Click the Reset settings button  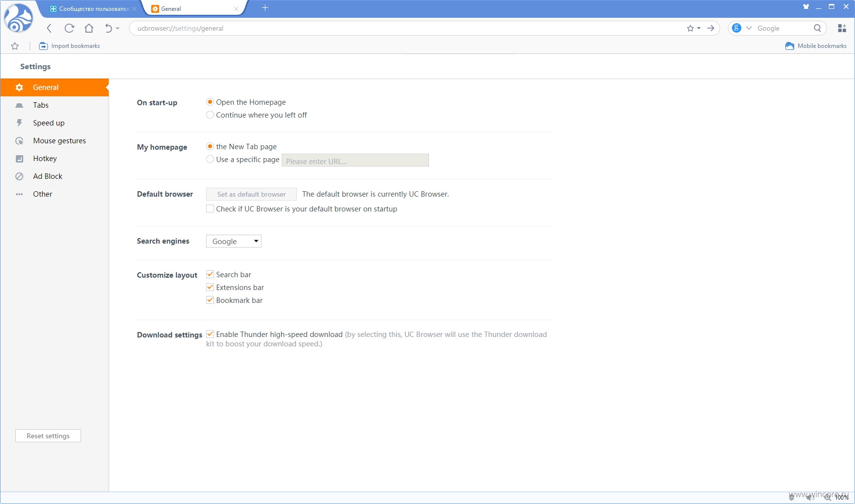pos(48,436)
